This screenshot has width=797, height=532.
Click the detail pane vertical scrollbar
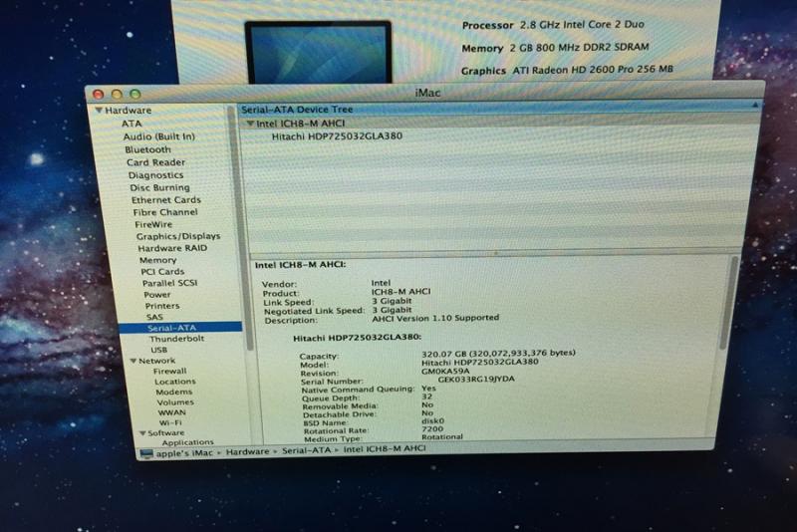[x=728, y=303]
